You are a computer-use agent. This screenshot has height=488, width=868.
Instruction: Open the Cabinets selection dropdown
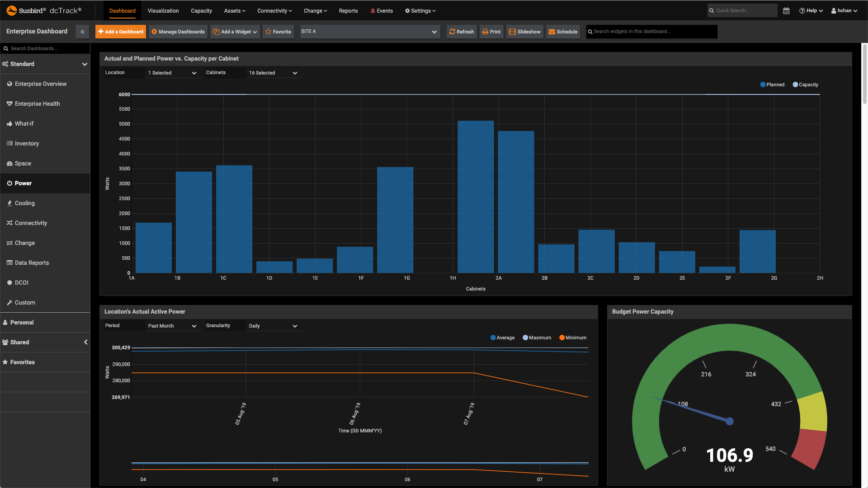(x=273, y=72)
